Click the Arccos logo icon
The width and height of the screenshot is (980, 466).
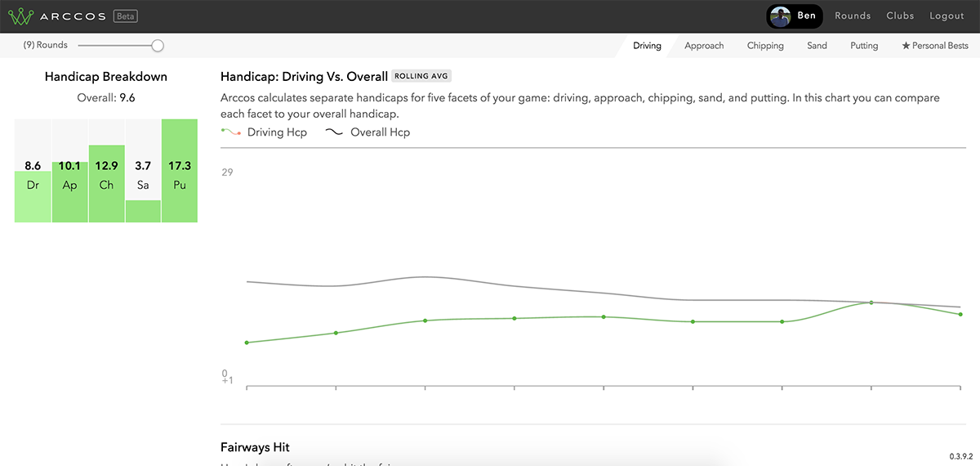pyautogui.click(x=20, y=16)
